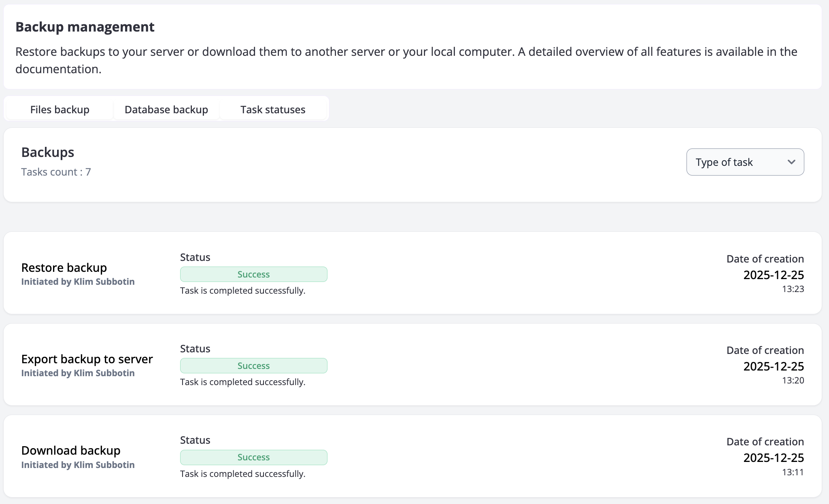Click Initiated by Klim Subbotin under Download backup

tap(78, 465)
